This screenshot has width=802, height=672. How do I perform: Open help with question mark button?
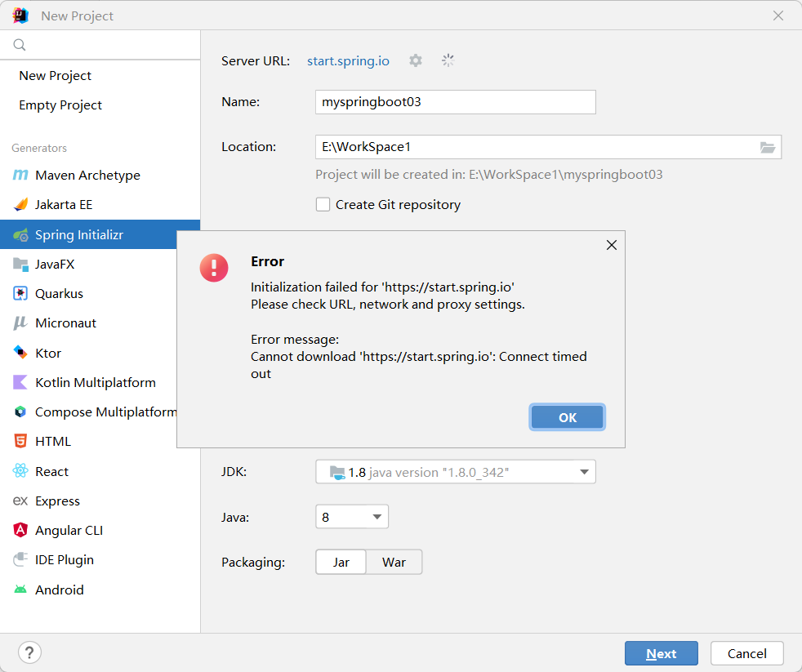(x=29, y=652)
